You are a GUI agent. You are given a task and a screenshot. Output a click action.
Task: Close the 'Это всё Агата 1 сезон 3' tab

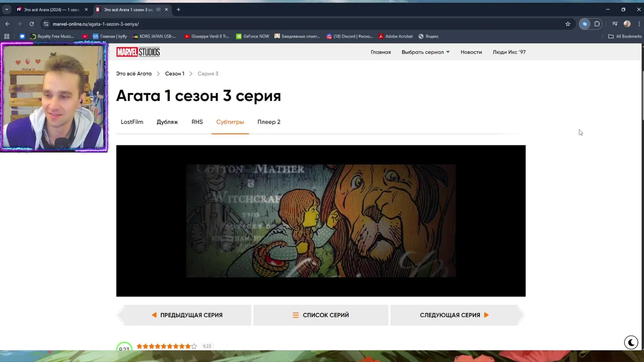click(167, 10)
